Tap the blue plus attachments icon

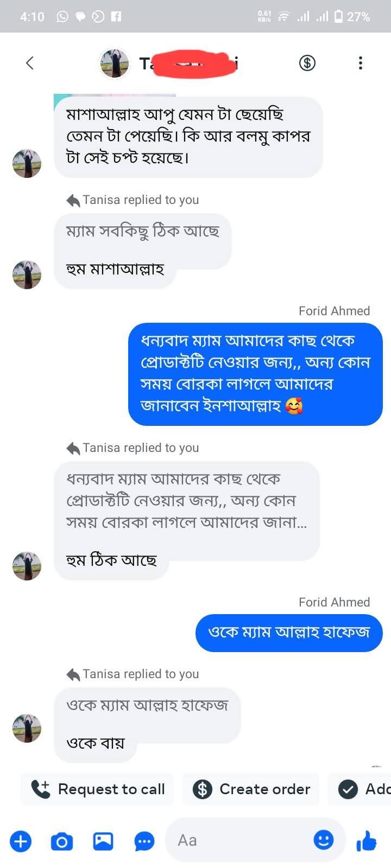[21, 841]
